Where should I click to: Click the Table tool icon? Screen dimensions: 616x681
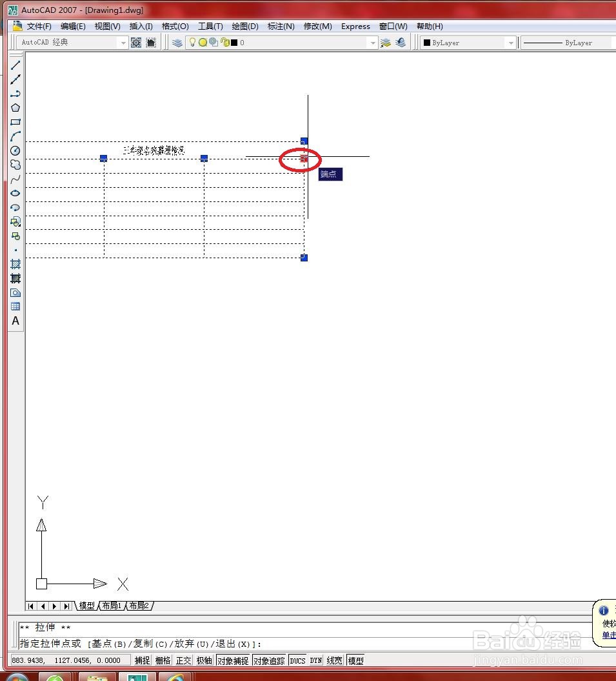point(15,307)
